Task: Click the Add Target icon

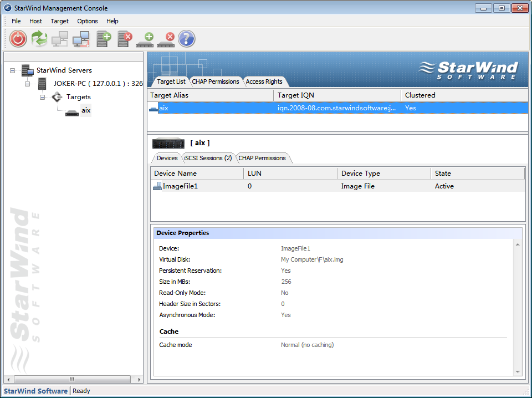Action: tap(145, 40)
